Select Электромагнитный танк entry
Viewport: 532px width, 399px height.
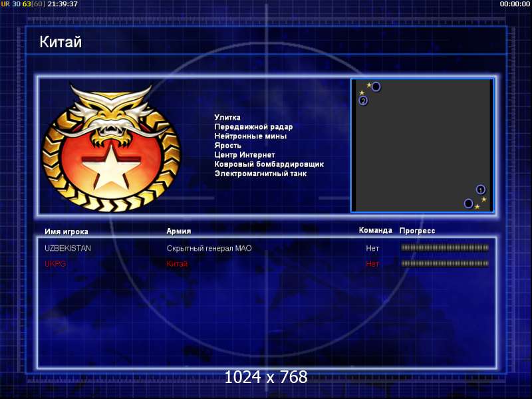coord(261,174)
